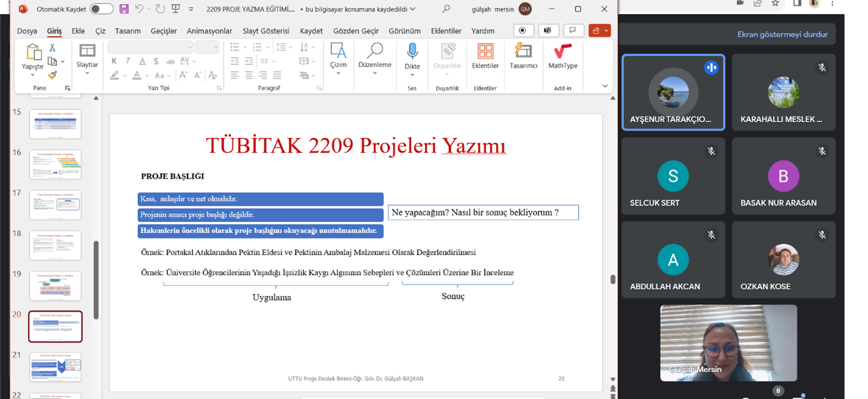Open the font name combo box
868x399 pixels.
point(151,47)
